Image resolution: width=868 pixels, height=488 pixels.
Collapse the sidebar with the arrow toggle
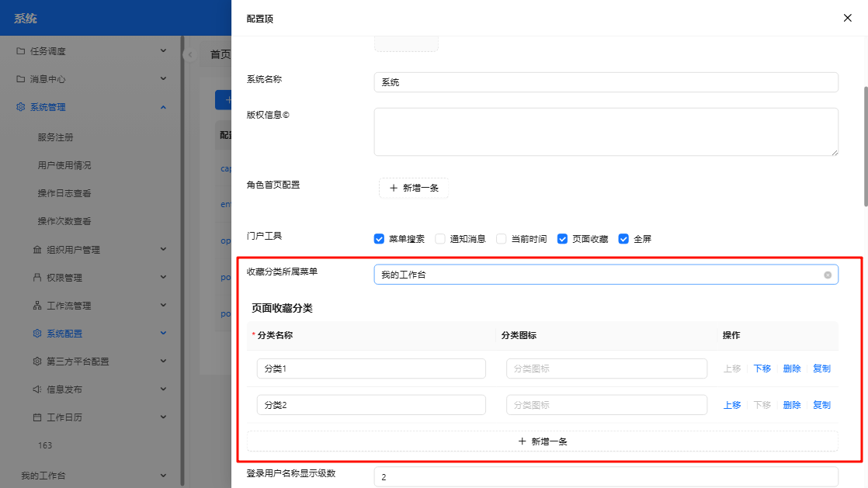[x=190, y=55]
